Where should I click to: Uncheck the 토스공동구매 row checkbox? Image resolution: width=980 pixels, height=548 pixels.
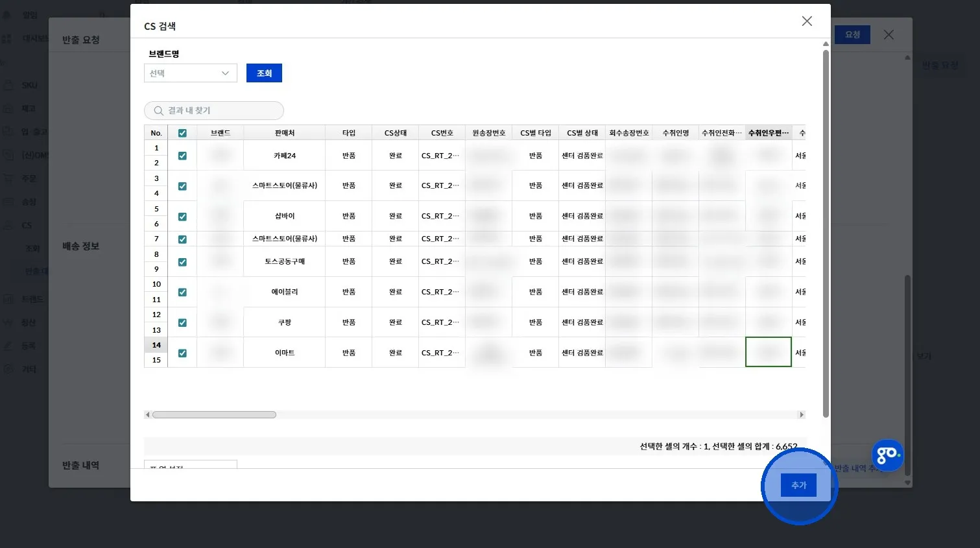(x=182, y=262)
